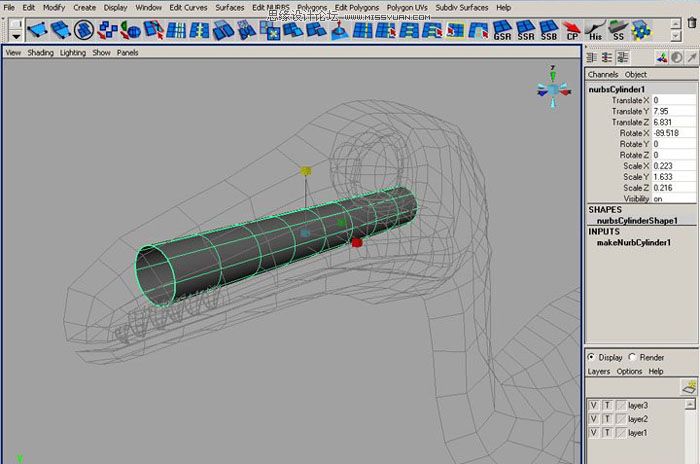Create a new layer with layer icon
700x464 pixels.
pos(688,386)
